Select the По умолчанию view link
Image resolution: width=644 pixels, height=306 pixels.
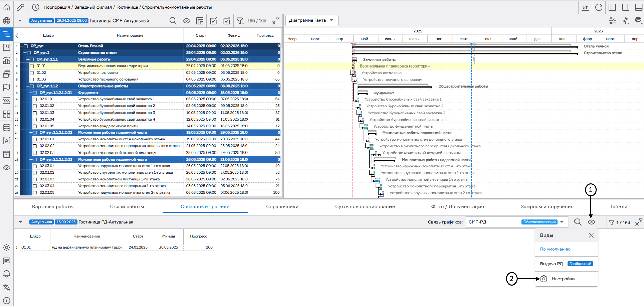click(x=555, y=249)
